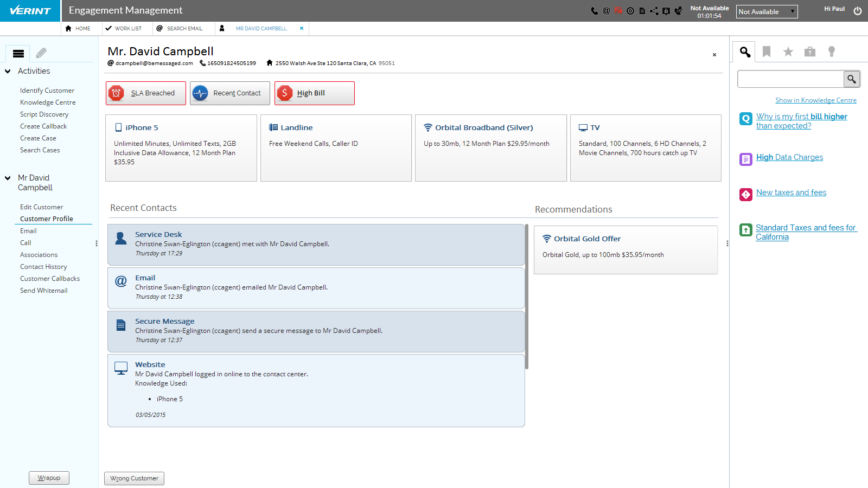Open the Not Available status dropdown
The image size is (868, 488).
766,11
